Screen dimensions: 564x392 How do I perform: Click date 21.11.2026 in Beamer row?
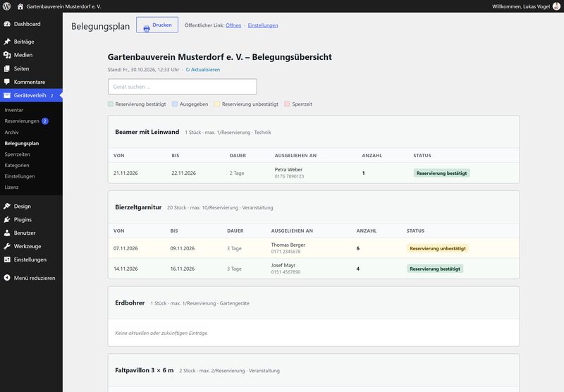[125, 173]
